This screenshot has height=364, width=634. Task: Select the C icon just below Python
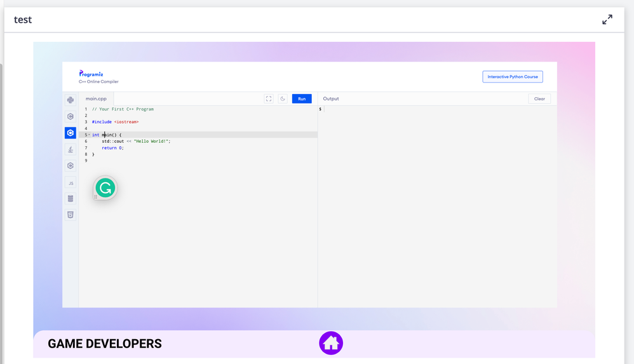click(x=71, y=116)
